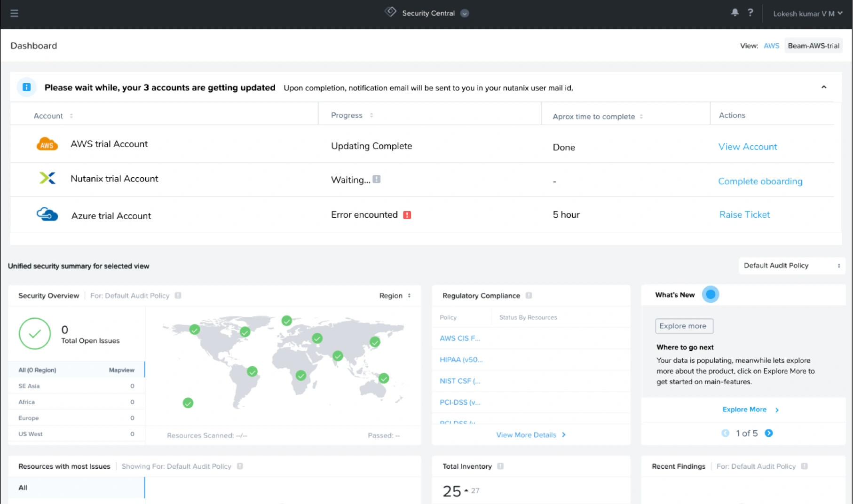Collapse the account update banner
853x504 pixels.
point(824,87)
